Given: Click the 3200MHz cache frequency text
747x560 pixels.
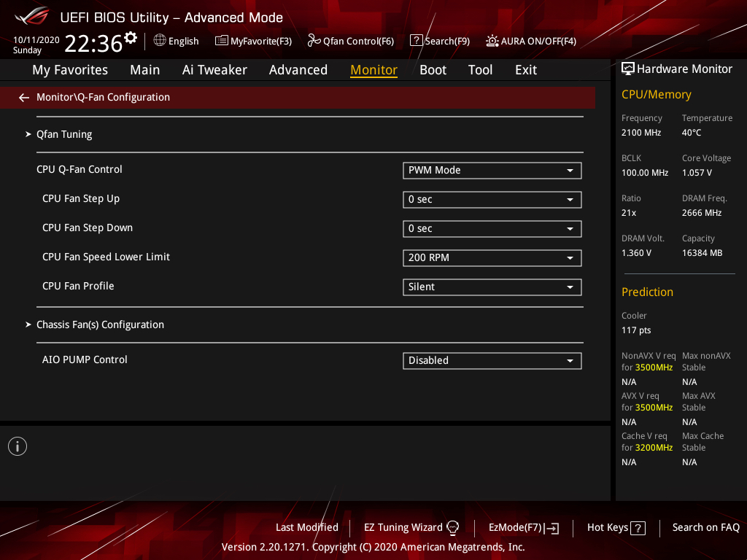Looking at the screenshot, I should [x=654, y=448].
